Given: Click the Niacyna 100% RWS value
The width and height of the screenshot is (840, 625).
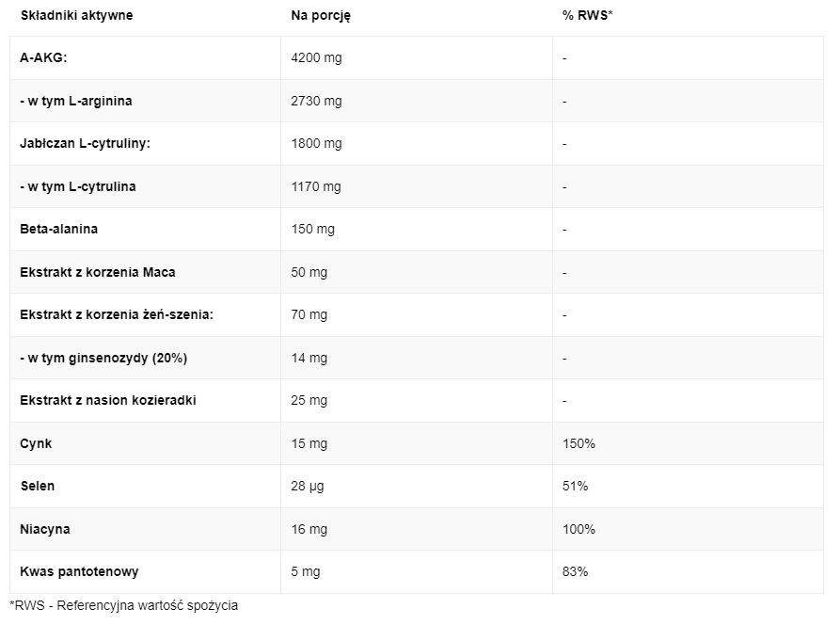Looking at the screenshot, I should tap(578, 529).
